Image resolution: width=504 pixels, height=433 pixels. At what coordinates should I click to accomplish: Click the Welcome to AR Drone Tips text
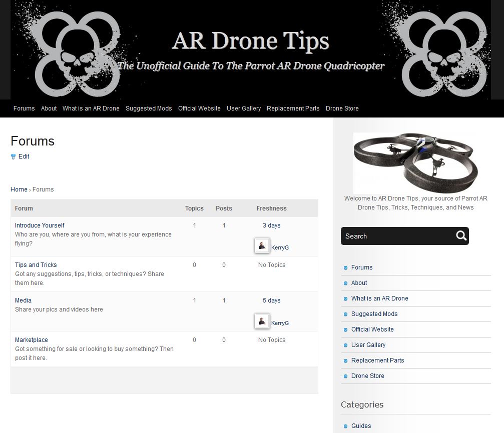(x=415, y=202)
